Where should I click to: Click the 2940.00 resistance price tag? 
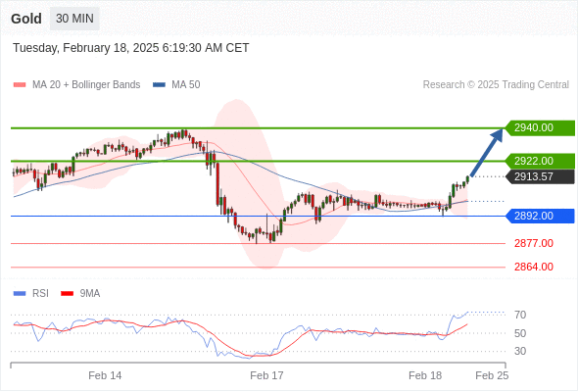[540, 128]
